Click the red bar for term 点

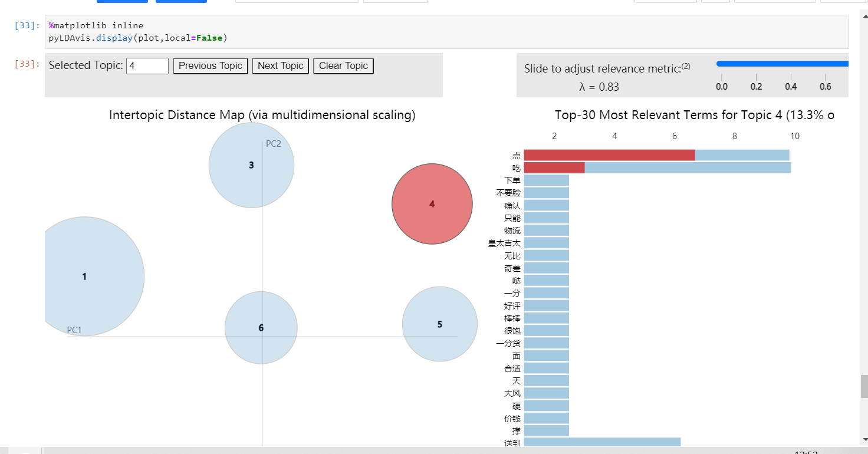(609, 155)
